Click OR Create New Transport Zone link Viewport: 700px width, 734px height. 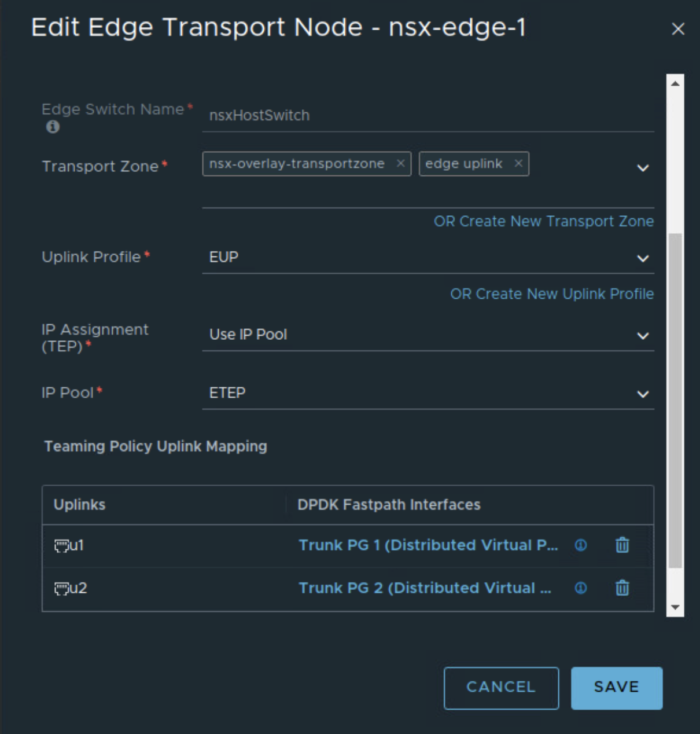(544, 222)
